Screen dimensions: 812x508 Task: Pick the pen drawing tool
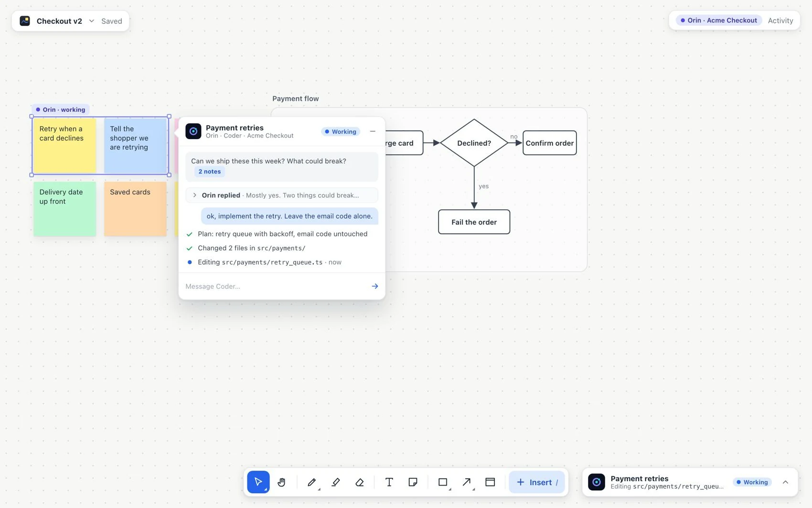(x=312, y=482)
